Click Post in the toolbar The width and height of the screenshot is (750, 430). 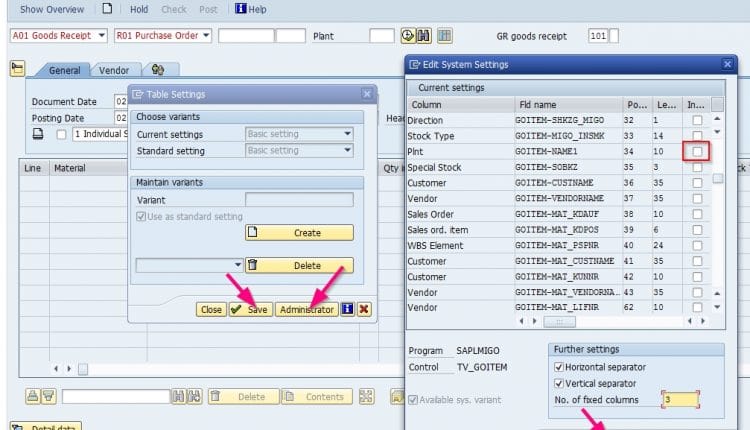(x=208, y=9)
